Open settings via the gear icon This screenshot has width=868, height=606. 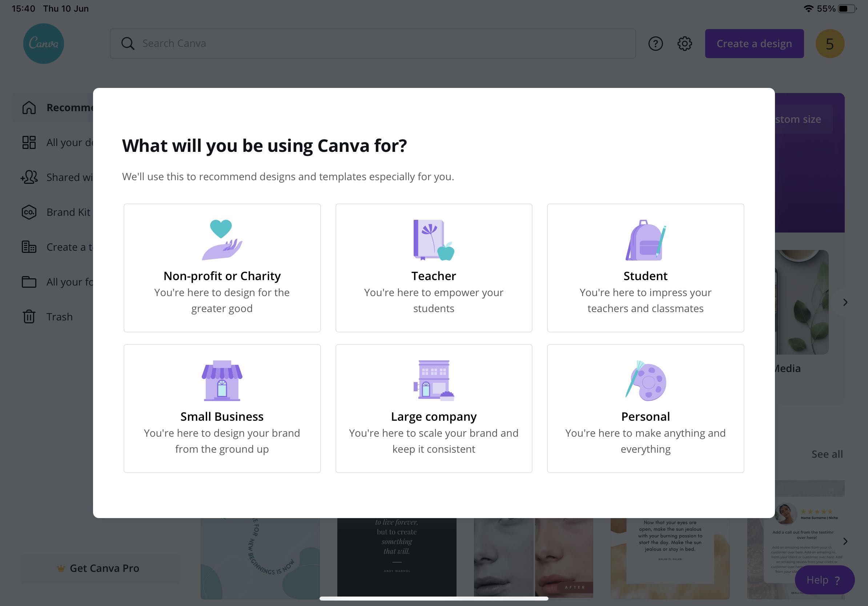click(x=684, y=44)
